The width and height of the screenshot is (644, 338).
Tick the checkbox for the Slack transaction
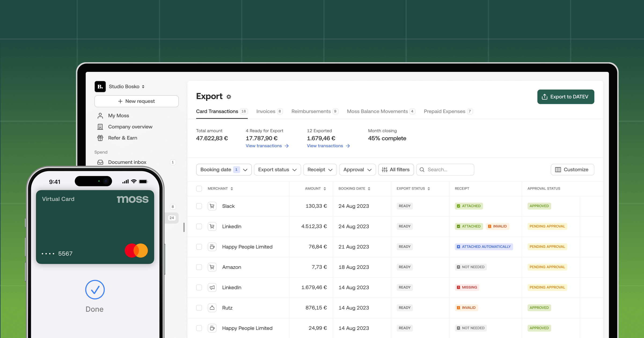199,206
